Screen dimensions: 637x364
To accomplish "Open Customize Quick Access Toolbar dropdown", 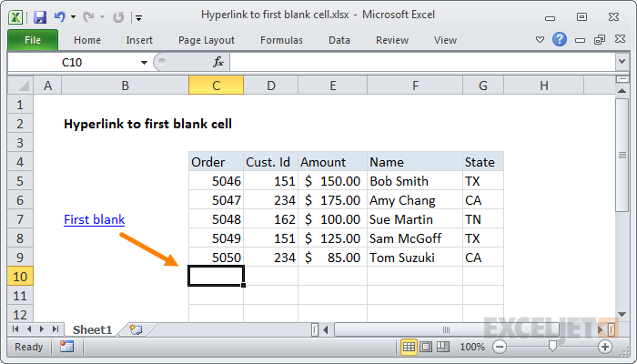I will coord(139,18).
